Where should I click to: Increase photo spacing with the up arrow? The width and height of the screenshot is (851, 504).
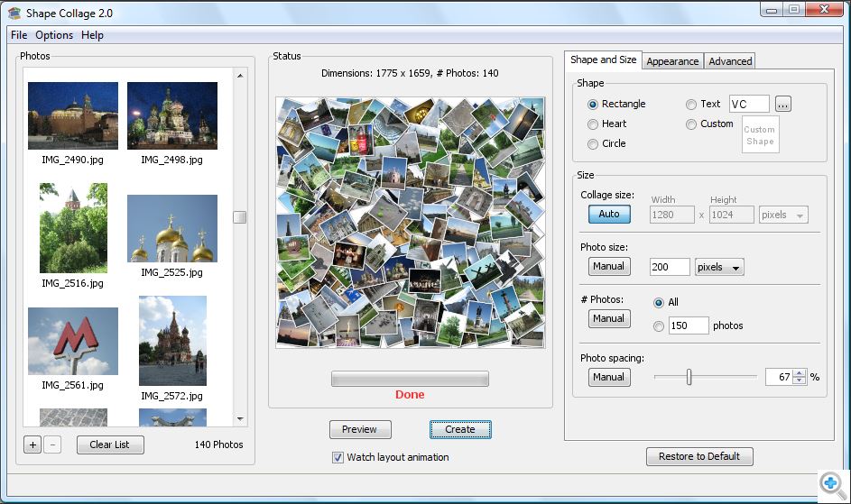[x=800, y=373]
